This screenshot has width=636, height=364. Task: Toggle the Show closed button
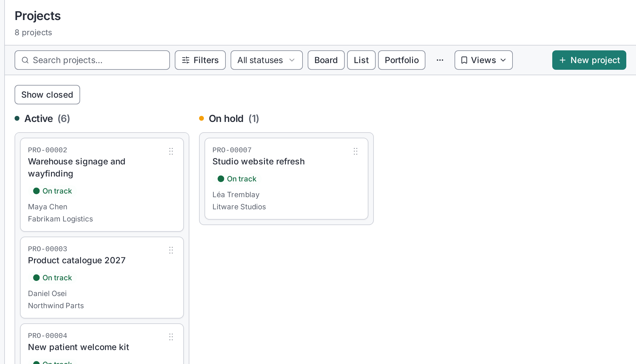47,95
